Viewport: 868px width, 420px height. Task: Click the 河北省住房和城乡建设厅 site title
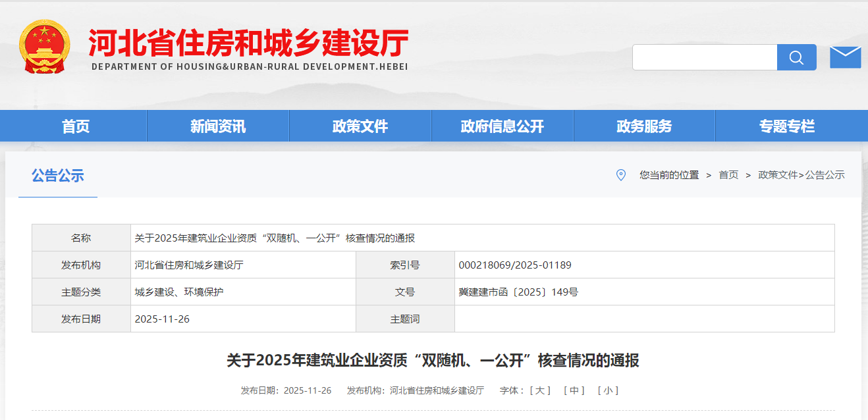coord(249,42)
